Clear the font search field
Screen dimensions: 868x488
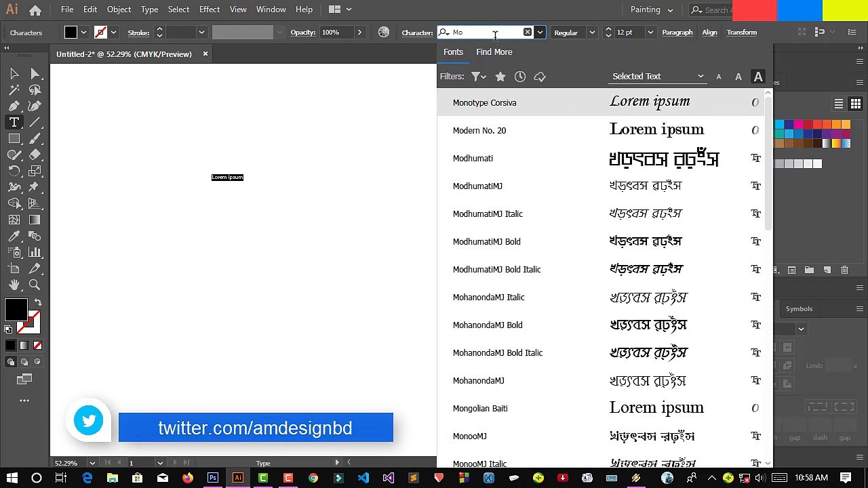point(528,33)
